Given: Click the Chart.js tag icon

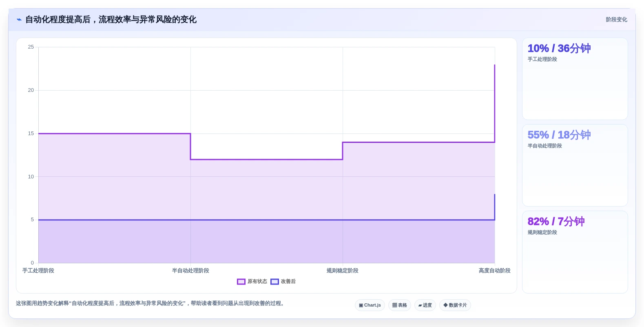Looking at the screenshot, I should point(361,305).
